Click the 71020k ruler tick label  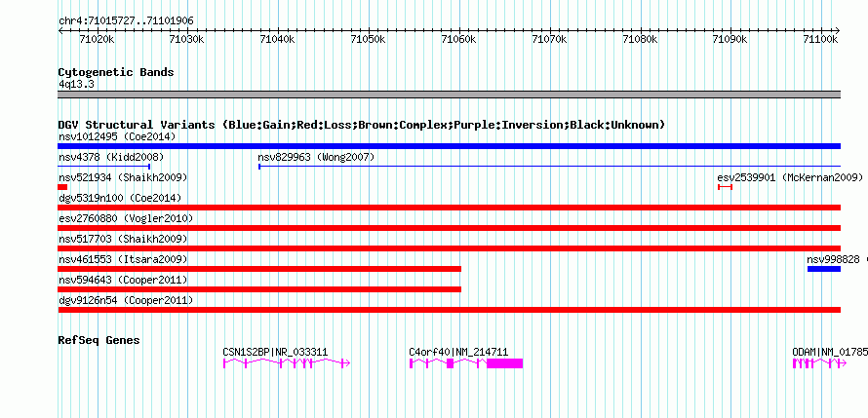(x=97, y=40)
